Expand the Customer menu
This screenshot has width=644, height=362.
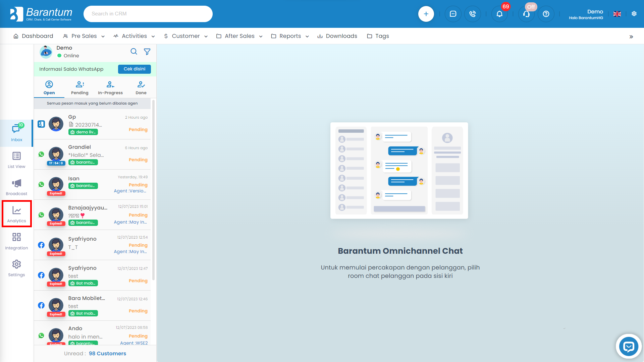186,36
